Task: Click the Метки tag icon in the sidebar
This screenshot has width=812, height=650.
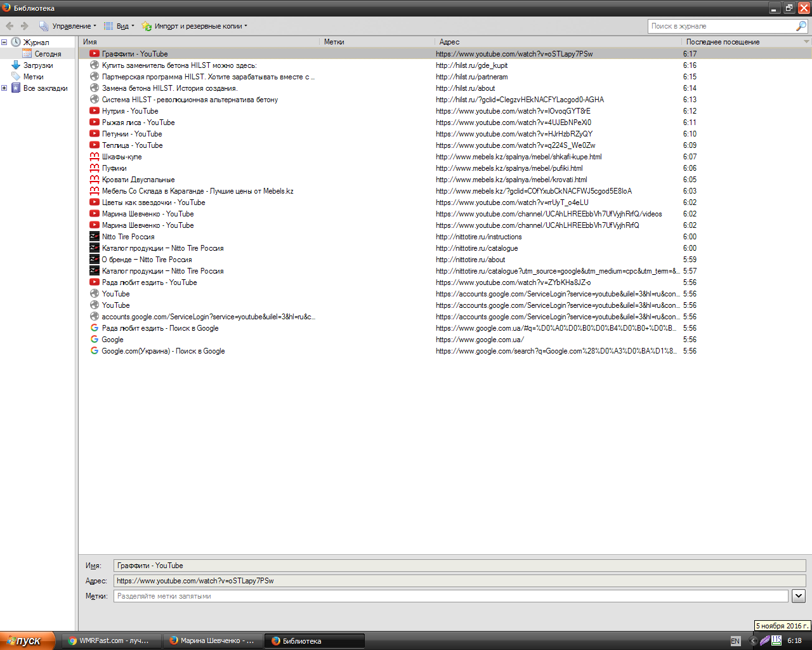Action: tap(16, 76)
